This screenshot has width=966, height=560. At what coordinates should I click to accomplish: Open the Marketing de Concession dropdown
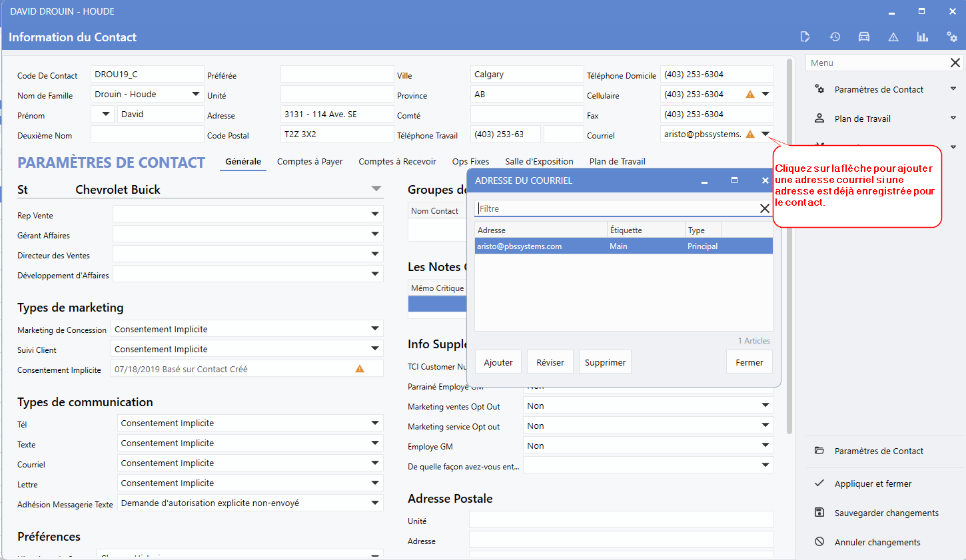pos(375,329)
